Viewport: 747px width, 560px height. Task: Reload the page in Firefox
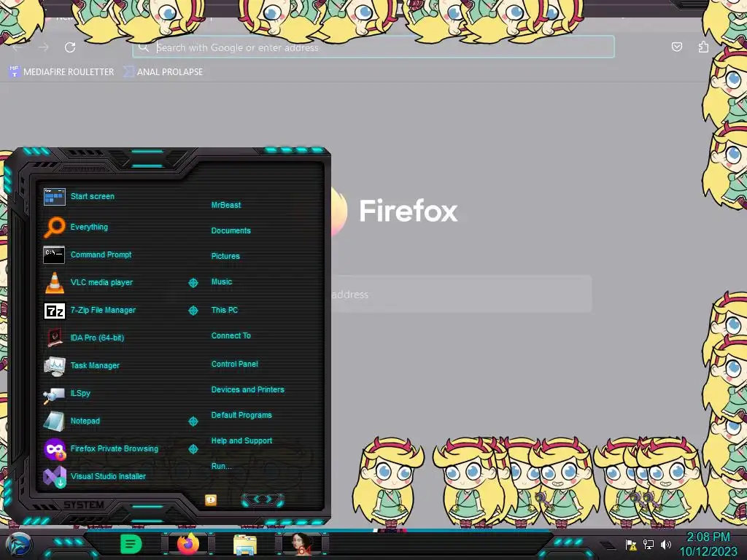[x=70, y=47]
